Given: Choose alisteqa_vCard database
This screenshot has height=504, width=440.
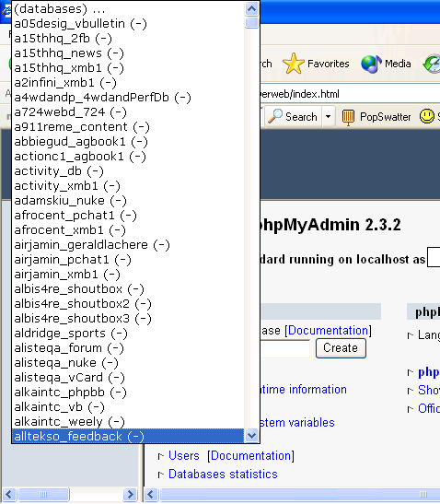Looking at the screenshot, I should [x=128, y=379].
